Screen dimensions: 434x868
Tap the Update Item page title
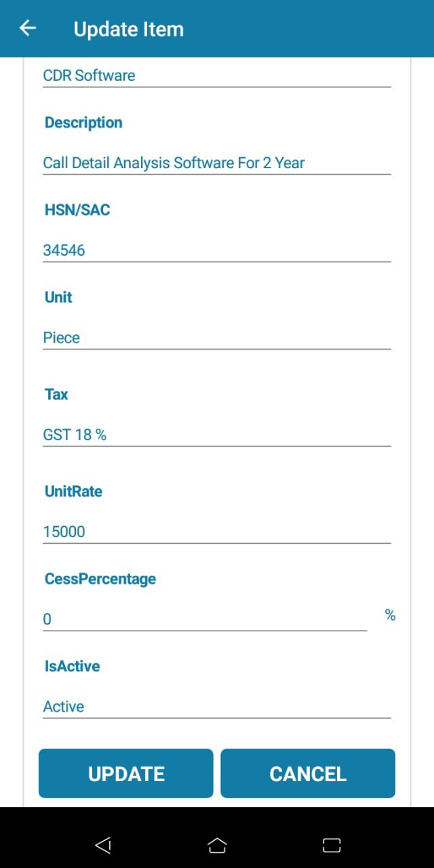129,29
